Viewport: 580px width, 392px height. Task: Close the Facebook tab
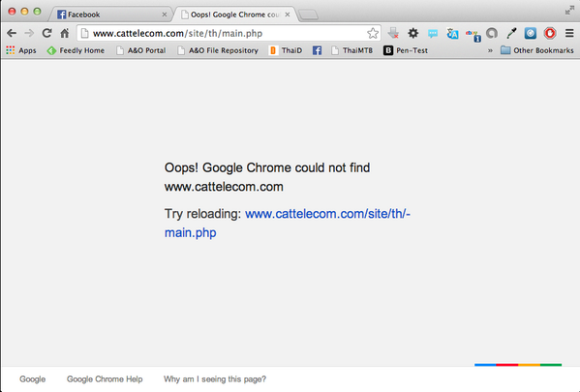pyautogui.click(x=165, y=15)
